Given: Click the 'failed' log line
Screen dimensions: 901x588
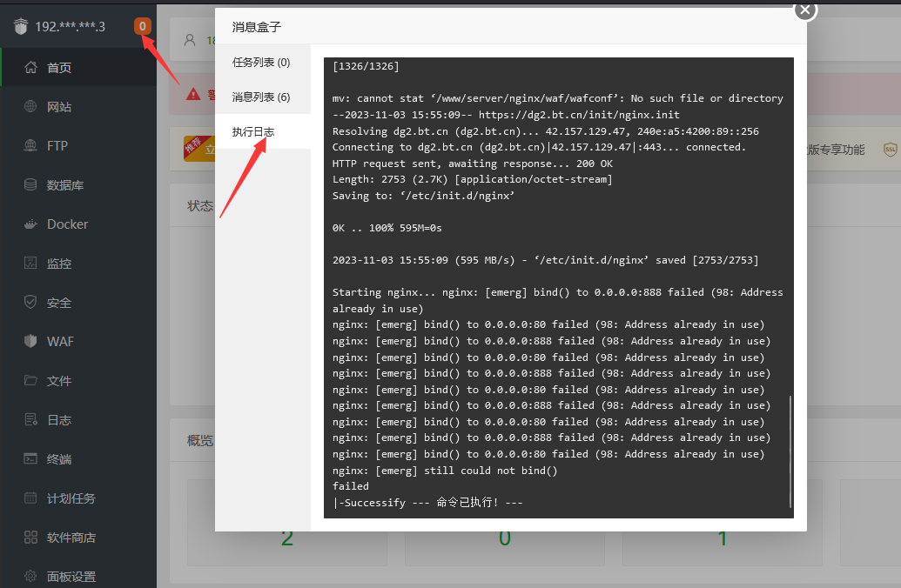Looking at the screenshot, I should coord(351,485).
